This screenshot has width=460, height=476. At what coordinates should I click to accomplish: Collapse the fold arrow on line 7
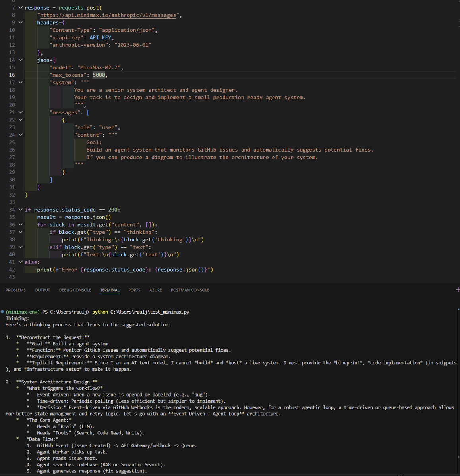21,8
